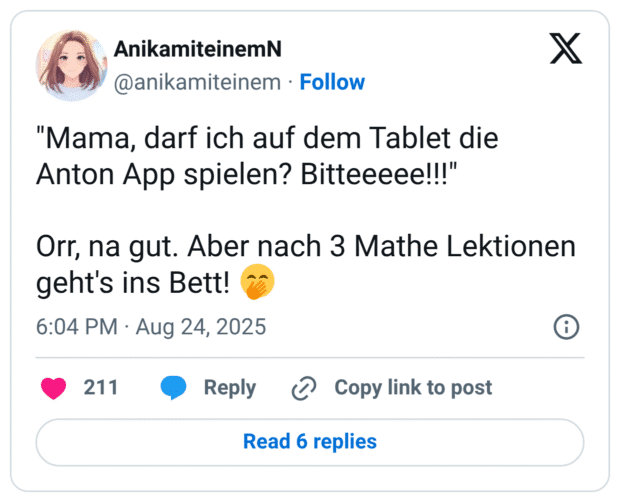Open the "Read 6 replies" button
This screenshot has height=502, width=620.
coord(310,441)
